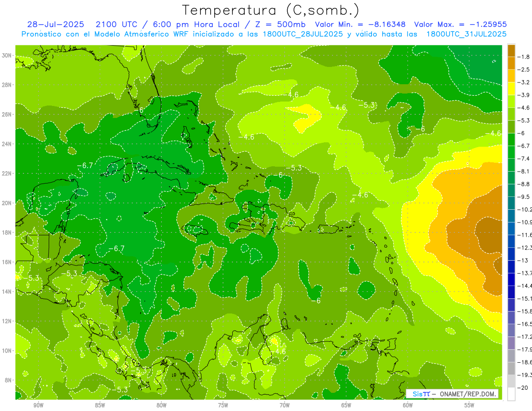Screen dimensions: 532x411
Task: Click the '70W' longitude axis label
Action: coord(285,405)
